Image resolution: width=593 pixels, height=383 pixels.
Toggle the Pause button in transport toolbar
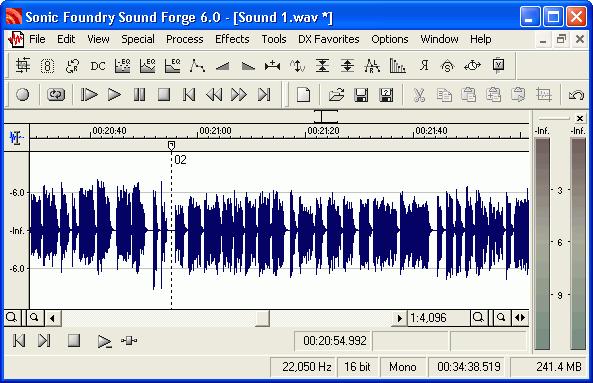[x=139, y=95]
